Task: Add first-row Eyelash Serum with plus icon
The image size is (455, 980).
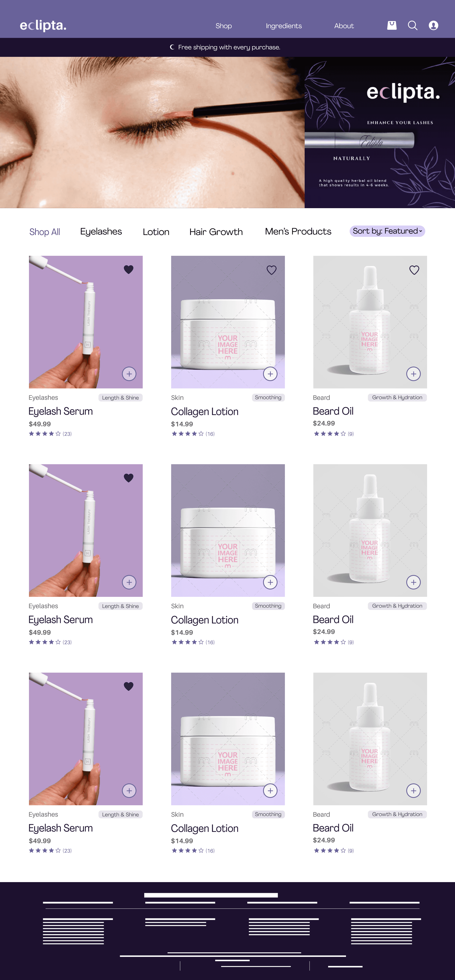Action: [x=129, y=374]
